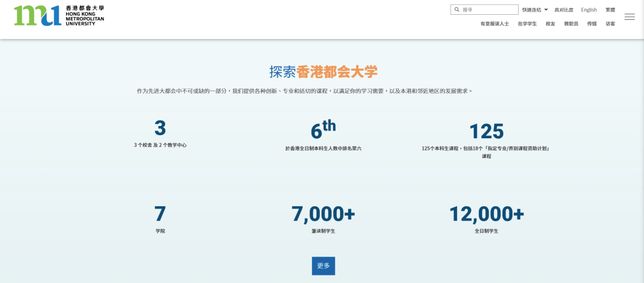Click the intro paragraph starting 作为先进大都会
The image size is (644, 283).
pyautogui.click(x=305, y=91)
